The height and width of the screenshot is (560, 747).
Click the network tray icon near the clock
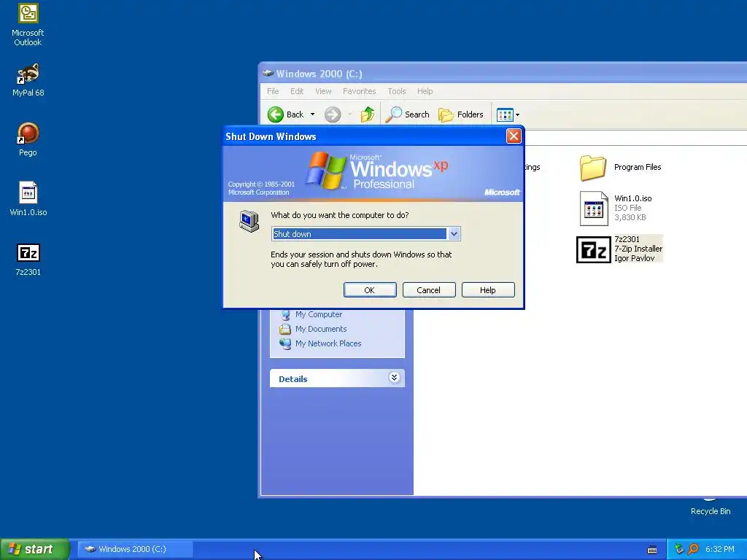[x=679, y=549]
